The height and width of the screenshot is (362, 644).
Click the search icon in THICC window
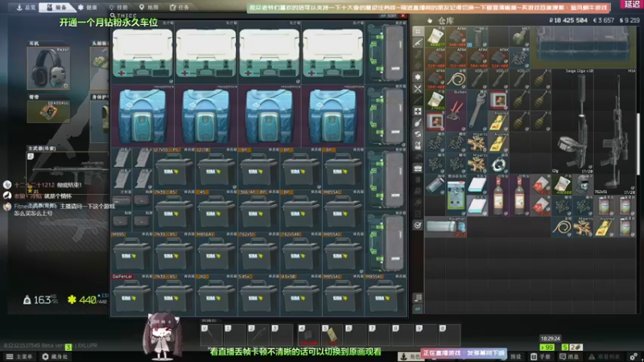point(113,15)
